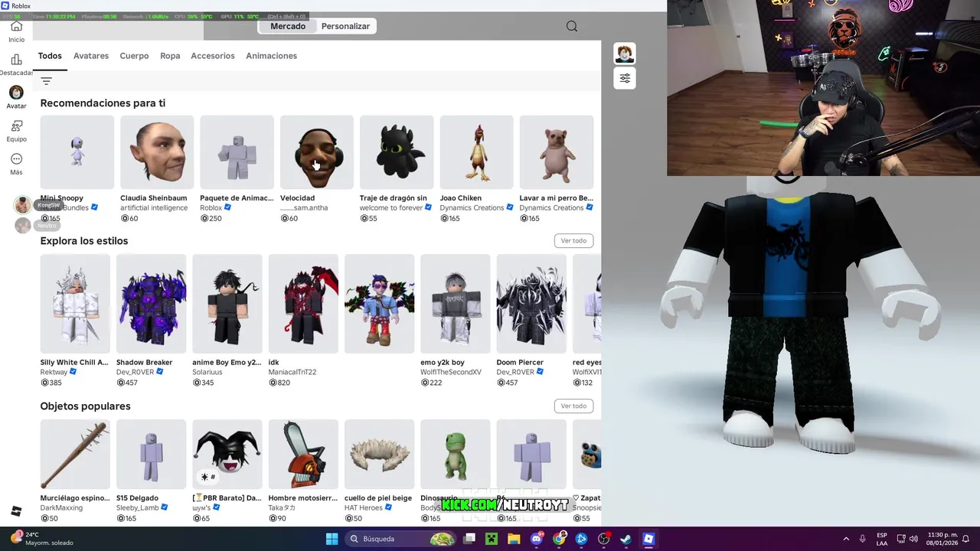
Task: Open the Equipo sidebar icon
Action: click(x=16, y=126)
